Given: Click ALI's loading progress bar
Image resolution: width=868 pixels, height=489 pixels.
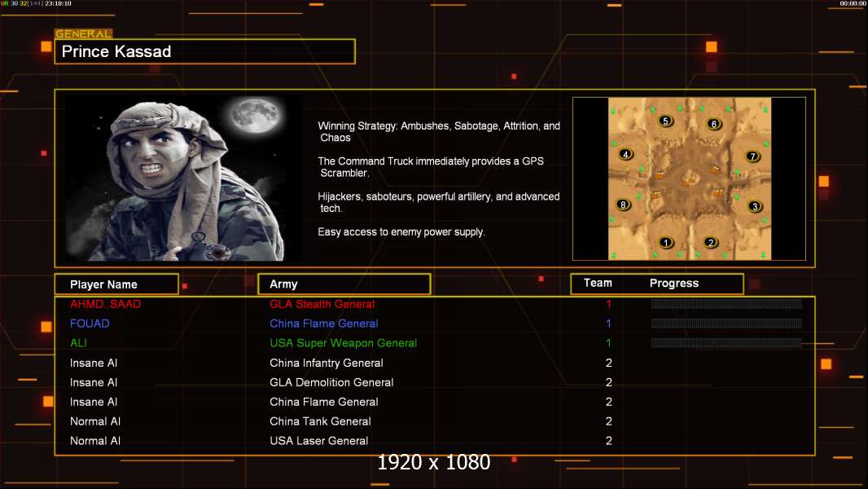Looking at the screenshot, I should coord(726,343).
